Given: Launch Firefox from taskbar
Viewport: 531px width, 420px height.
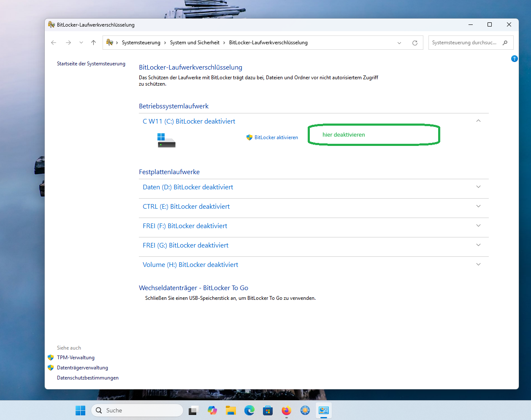Looking at the screenshot, I should (287, 410).
